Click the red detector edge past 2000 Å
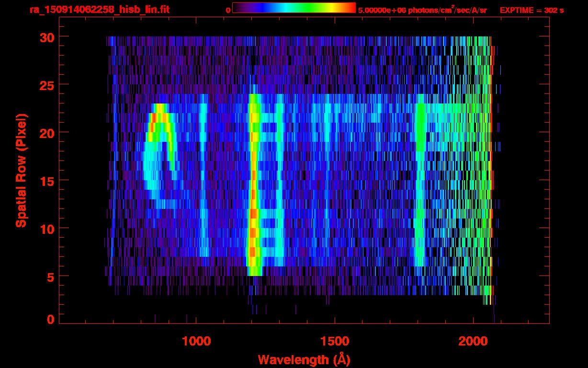The image size is (588, 368). click(x=490, y=168)
